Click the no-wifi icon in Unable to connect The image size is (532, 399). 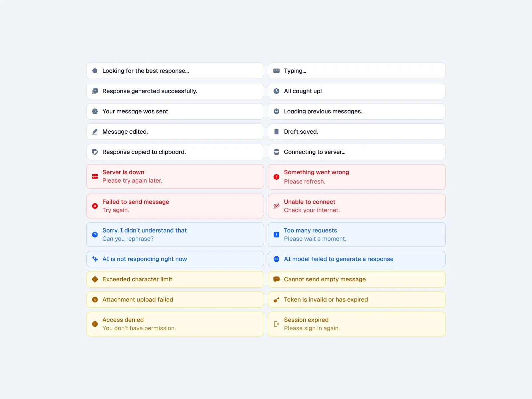tap(276, 206)
